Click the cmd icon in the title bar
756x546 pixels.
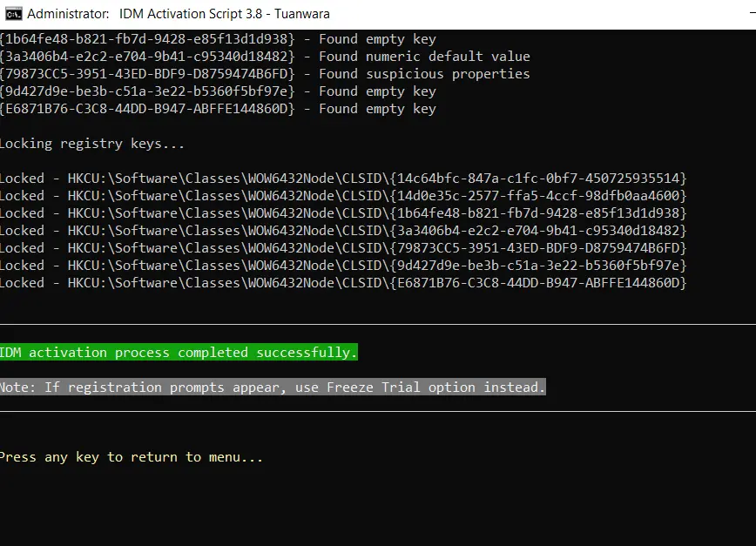14,14
